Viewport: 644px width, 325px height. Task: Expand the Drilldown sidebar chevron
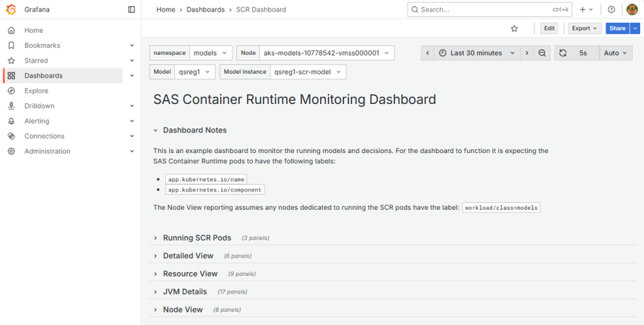tap(132, 106)
